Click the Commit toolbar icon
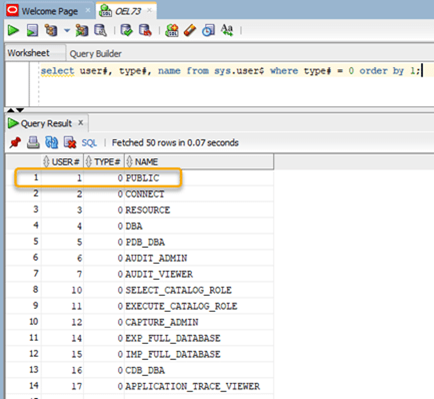 126,30
